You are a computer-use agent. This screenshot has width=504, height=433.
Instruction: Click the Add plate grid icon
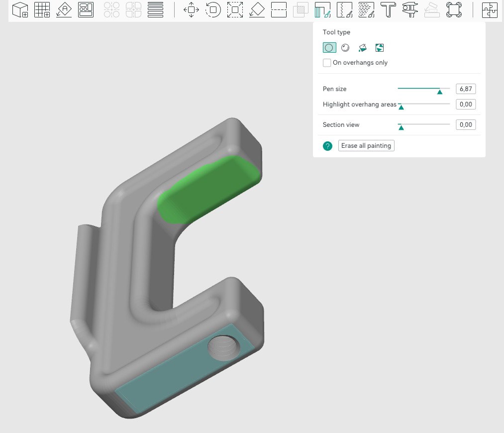tap(42, 9)
